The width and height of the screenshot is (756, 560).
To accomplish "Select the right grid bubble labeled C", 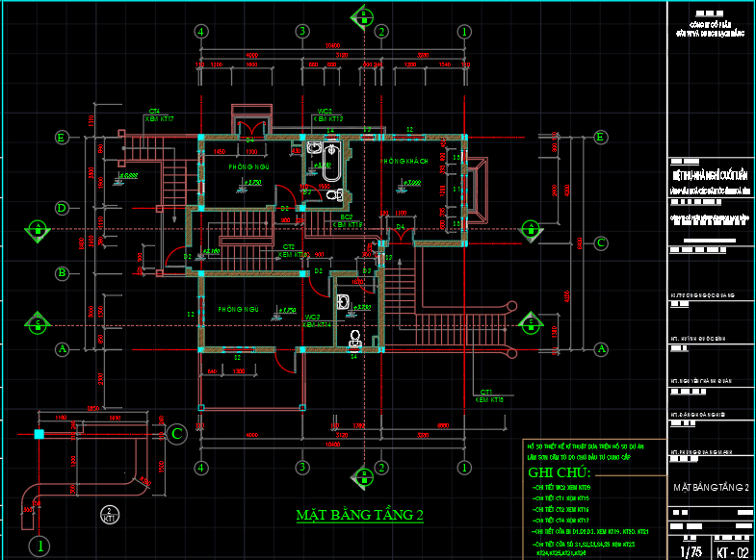I will 599,242.
